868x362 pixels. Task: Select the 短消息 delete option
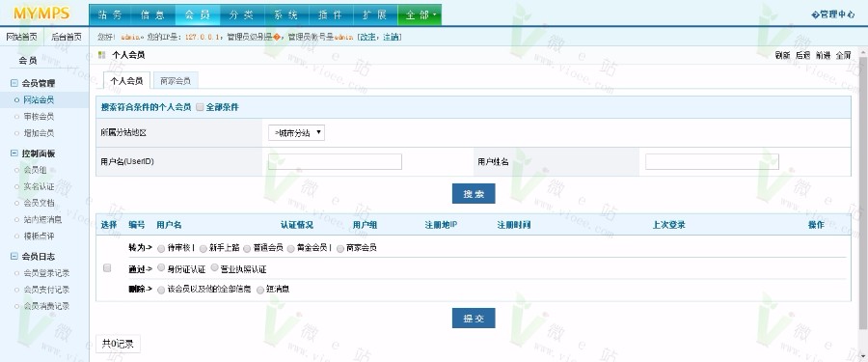pos(260,290)
